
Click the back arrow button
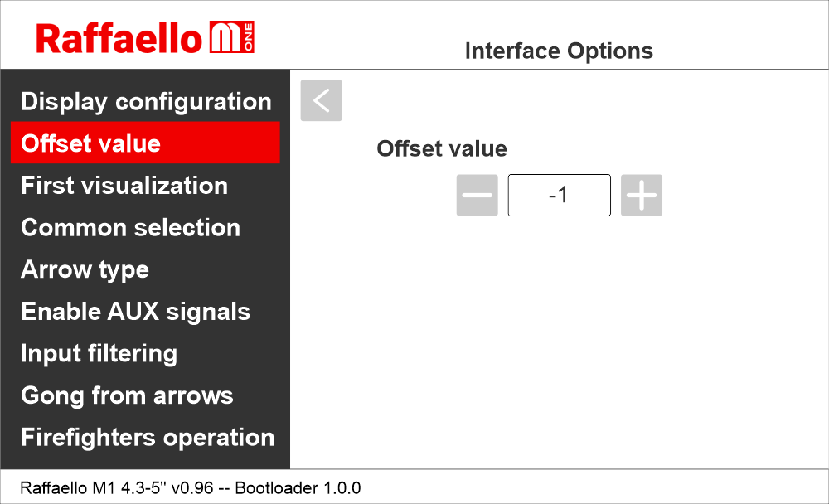pyautogui.click(x=321, y=100)
